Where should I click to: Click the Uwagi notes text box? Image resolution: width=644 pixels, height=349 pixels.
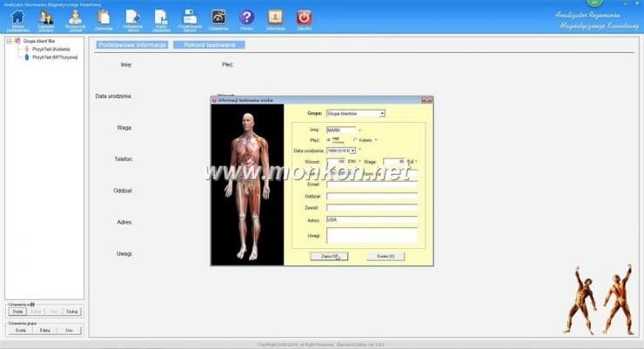tap(372, 236)
